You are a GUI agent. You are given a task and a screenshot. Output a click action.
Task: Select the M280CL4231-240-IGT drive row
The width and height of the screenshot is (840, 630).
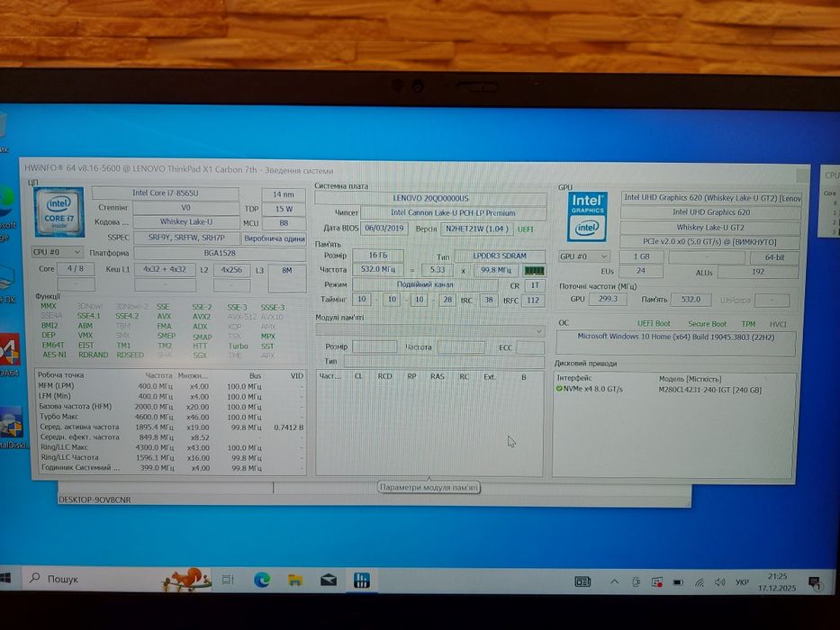(x=675, y=390)
